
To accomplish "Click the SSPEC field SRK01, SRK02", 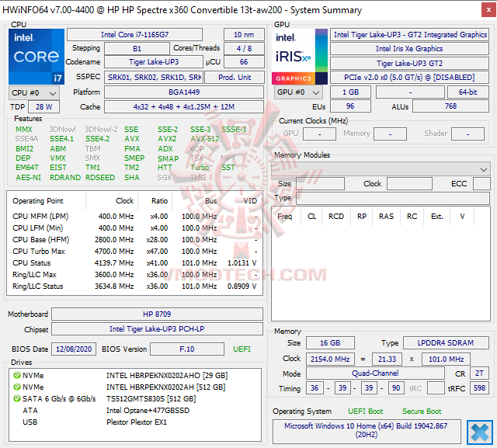I will coord(154,78).
